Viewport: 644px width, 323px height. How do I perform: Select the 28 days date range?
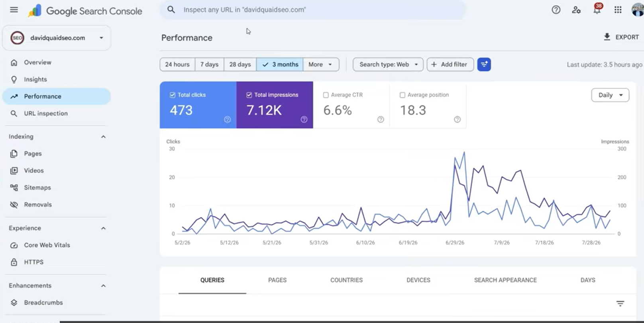coord(240,65)
